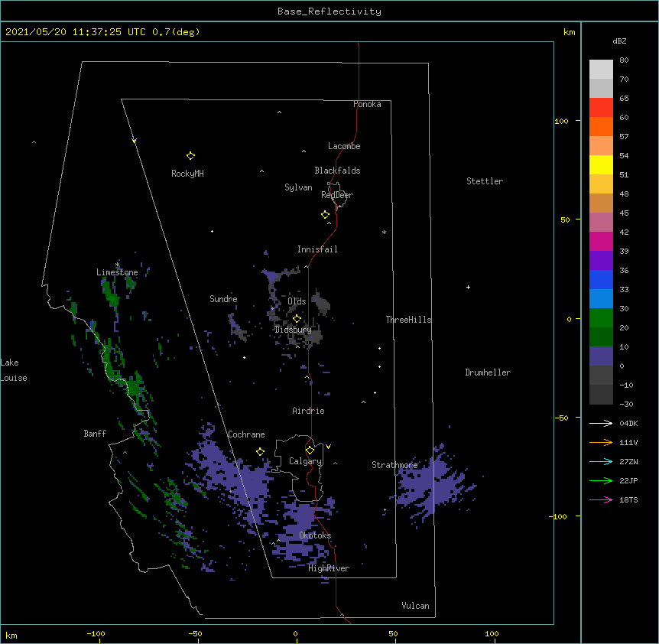Pick the bright yellow 51-54 dBZ swatch
Image resolution: width=659 pixels, height=644 pixels.
pos(601,164)
